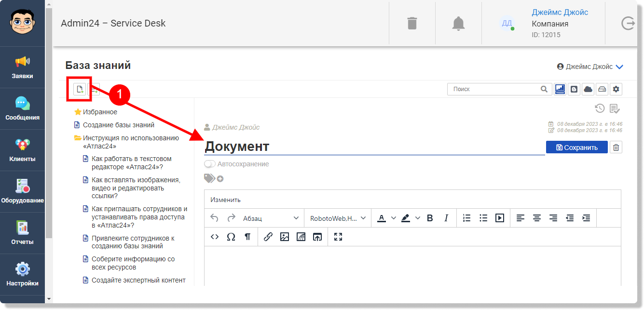644x310 pixels.
Task: Open Как работать в текстовом редакторе article
Action: pyautogui.click(x=132, y=163)
